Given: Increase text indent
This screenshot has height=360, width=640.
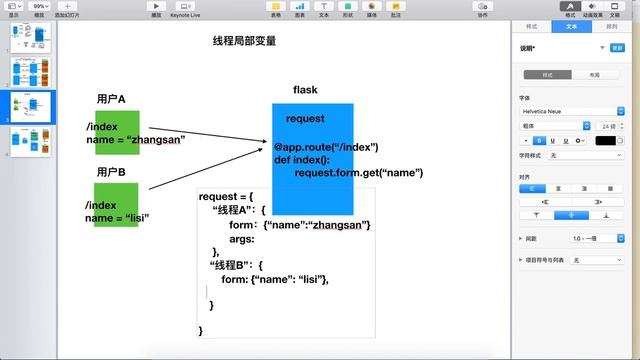Looking at the screenshot, I should (x=598, y=202).
